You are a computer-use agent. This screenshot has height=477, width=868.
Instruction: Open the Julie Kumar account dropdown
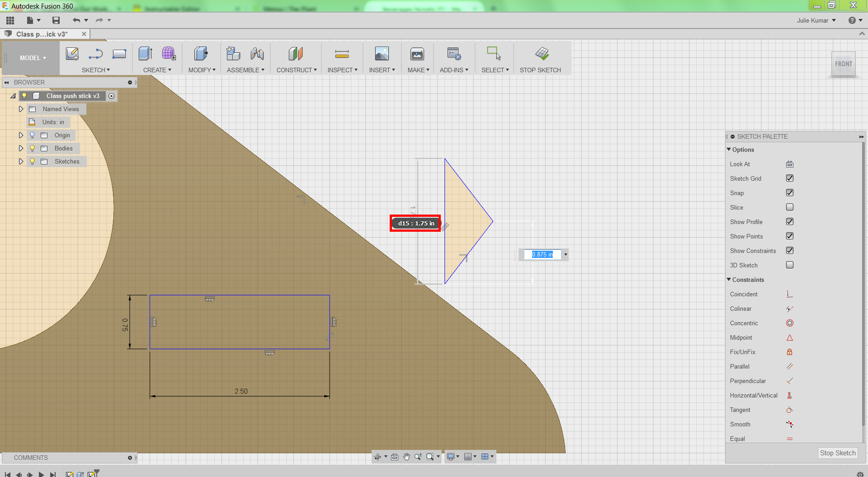(816, 20)
